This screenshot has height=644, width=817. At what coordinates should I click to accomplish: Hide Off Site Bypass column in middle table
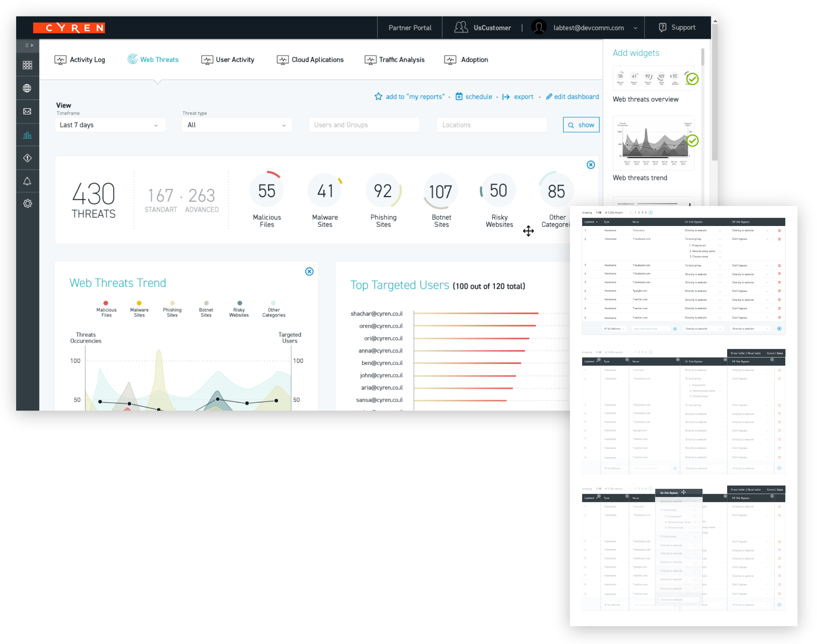coord(772,360)
